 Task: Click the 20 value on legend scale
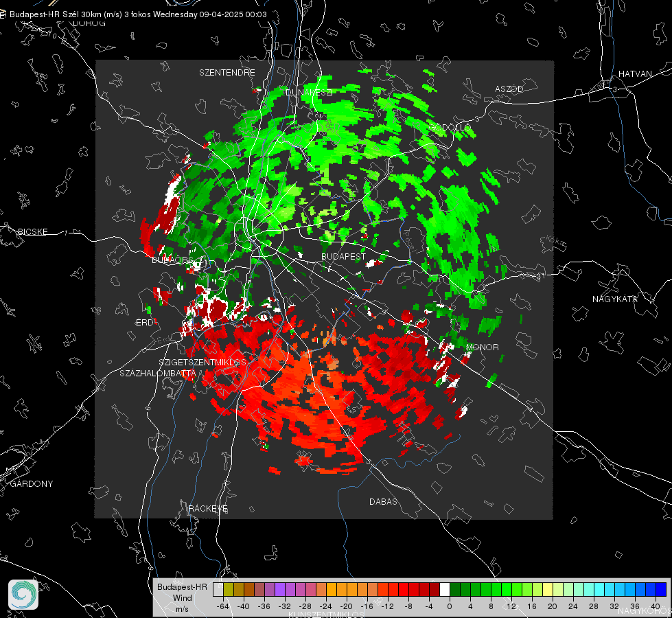coord(552,606)
